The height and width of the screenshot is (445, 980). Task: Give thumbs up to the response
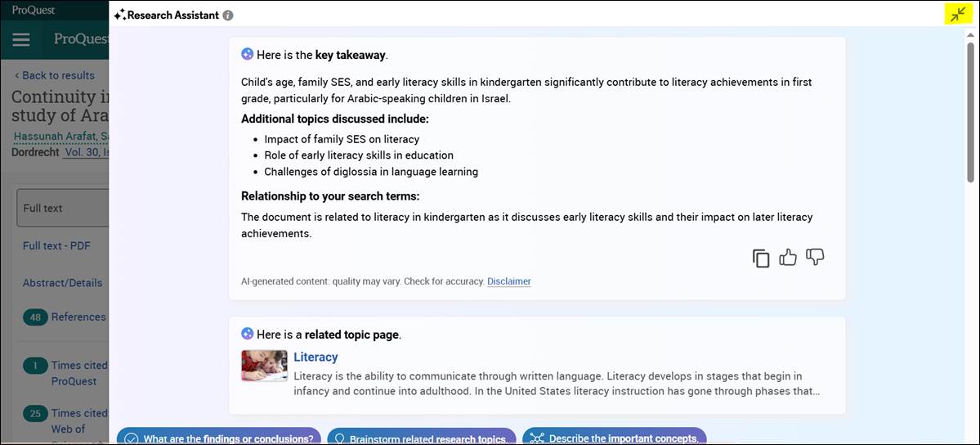tap(788, 258)
